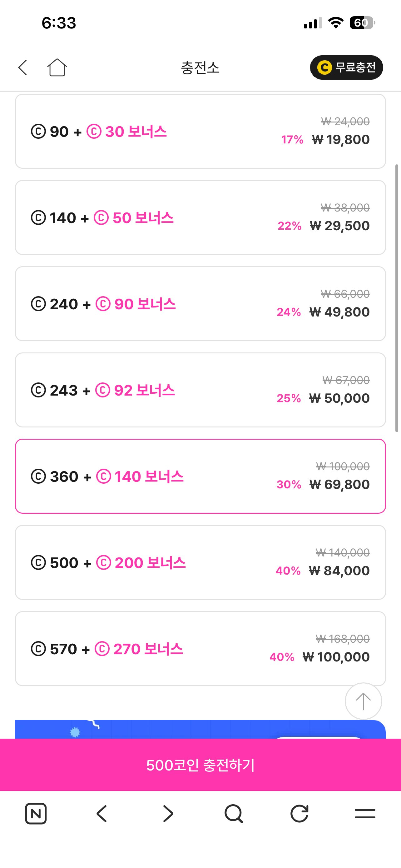Pick the ₩100,000 570 coin package
401x868 pixels.
[x=200, y=649]
